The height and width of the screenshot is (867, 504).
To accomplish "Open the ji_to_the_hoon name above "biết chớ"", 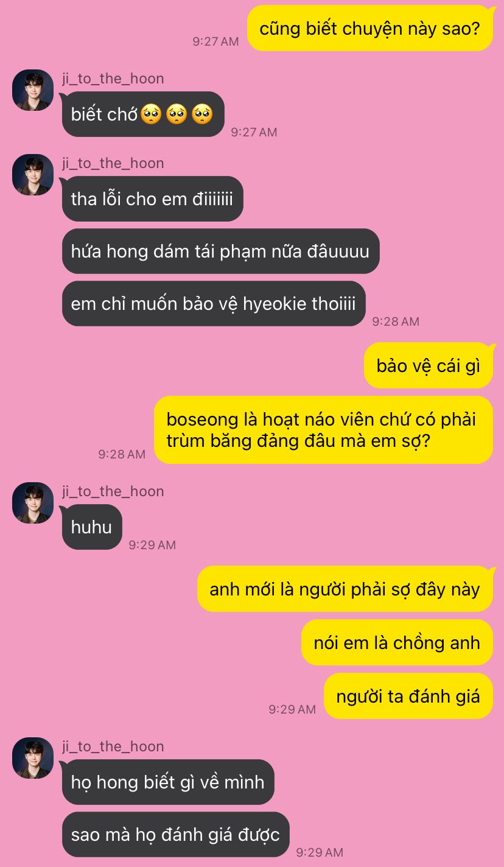I will tap(113, 79).
